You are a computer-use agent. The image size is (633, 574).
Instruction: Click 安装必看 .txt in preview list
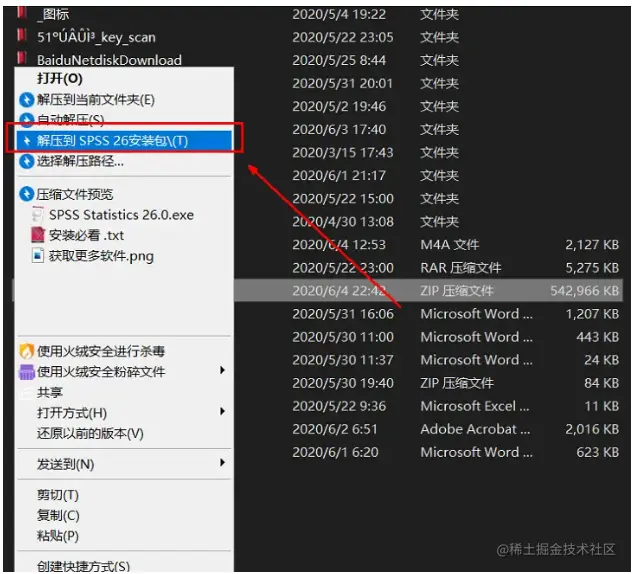(x=86, y=235)
